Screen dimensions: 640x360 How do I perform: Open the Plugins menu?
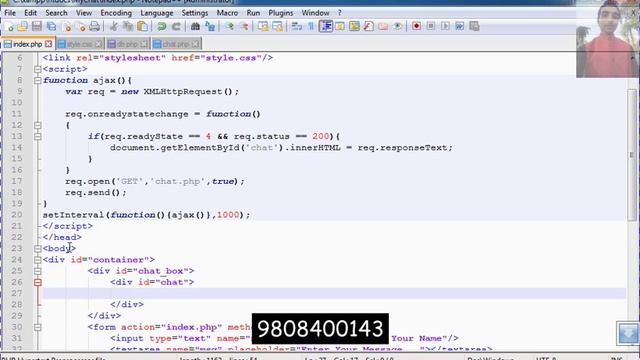pyautogui.click(x=280, y=13)
